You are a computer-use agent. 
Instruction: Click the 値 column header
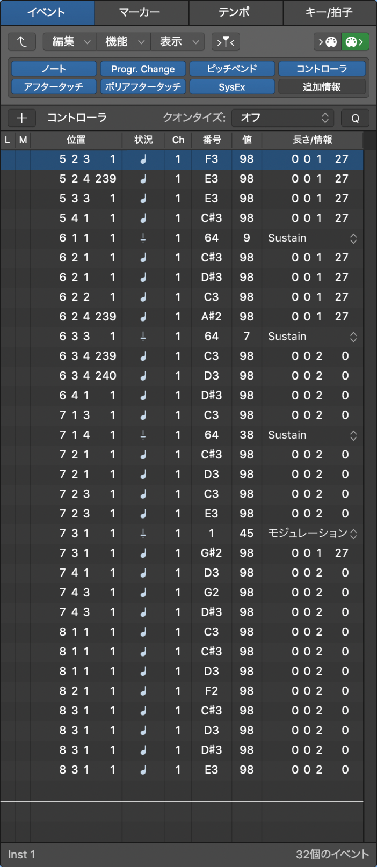click(247, 140)
